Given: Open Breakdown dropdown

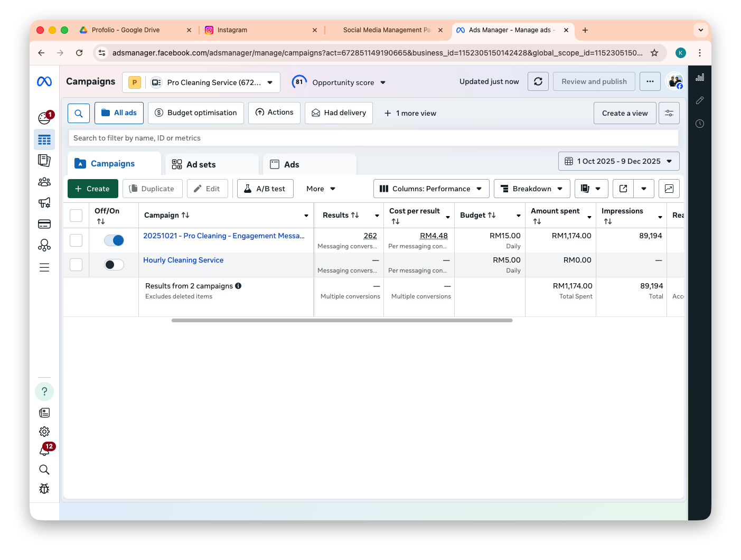Looking at the screenshot, I should (x=532, y=189).
